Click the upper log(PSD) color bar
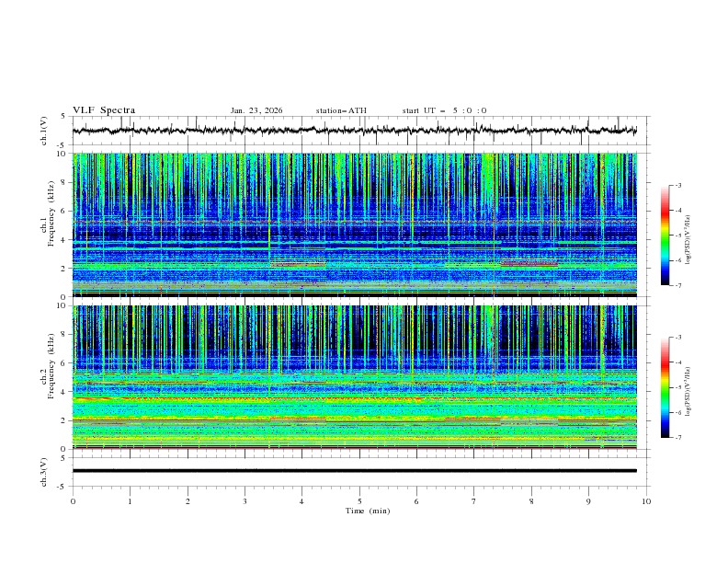The width and height of the screenshot is (728, 563). pyautogui.click(x=665, y=235)
